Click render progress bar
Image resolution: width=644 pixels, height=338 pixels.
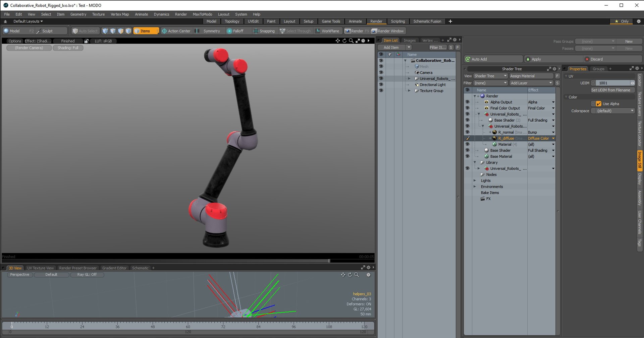click(x=188, y=260)
